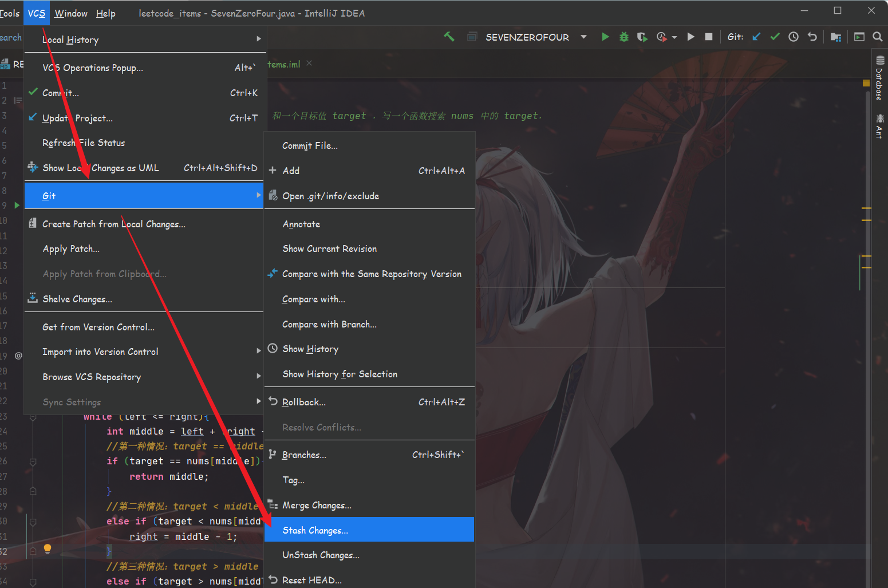This screenshot has width=888, height=588.
Task: Choose Update Project...
Action: click(x=144, y=118)
